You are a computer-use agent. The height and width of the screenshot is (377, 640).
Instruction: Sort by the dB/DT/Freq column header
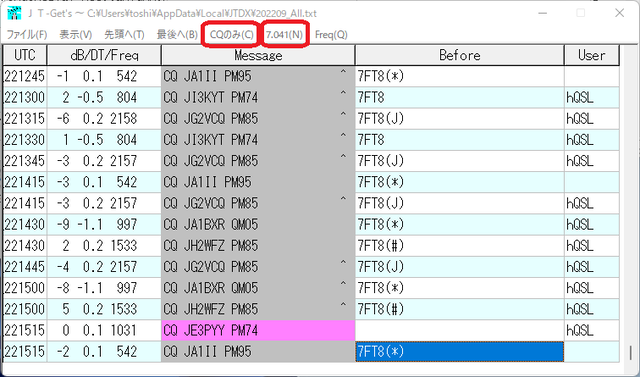(x=104, y=55)
